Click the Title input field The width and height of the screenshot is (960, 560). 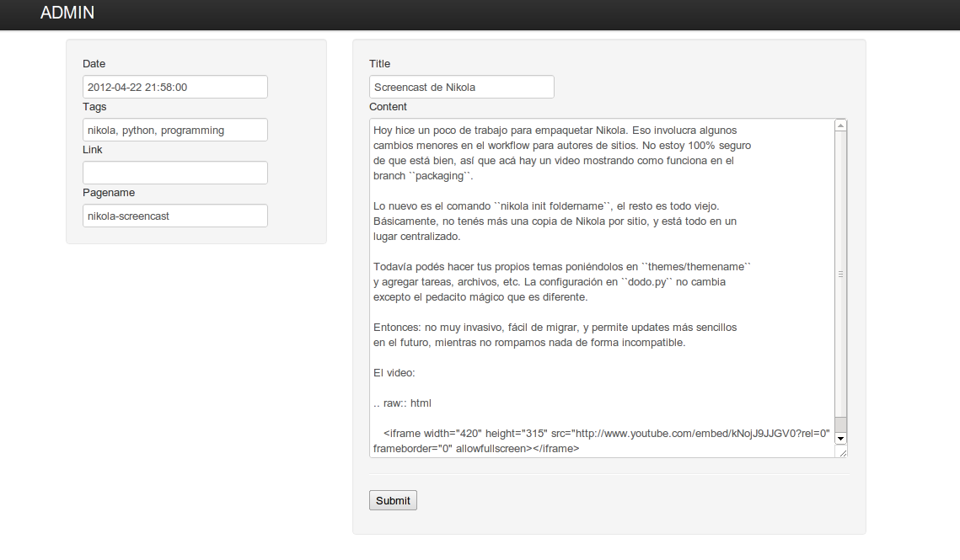[x=462, y=87]
